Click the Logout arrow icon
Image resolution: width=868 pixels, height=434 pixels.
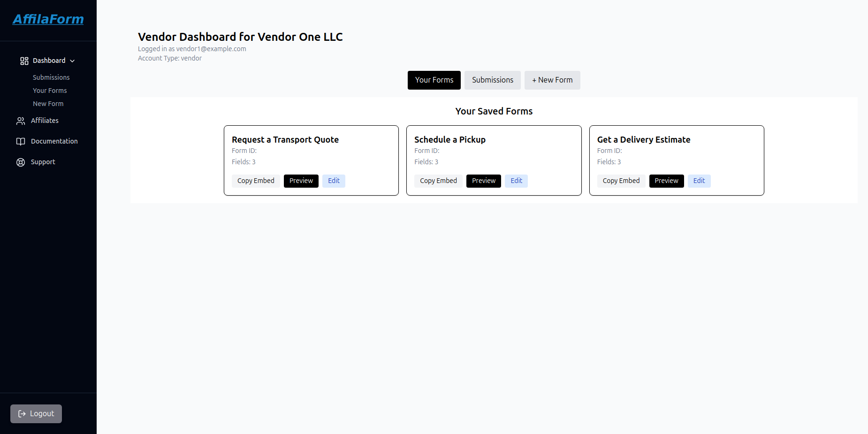(x=22, y=414)
